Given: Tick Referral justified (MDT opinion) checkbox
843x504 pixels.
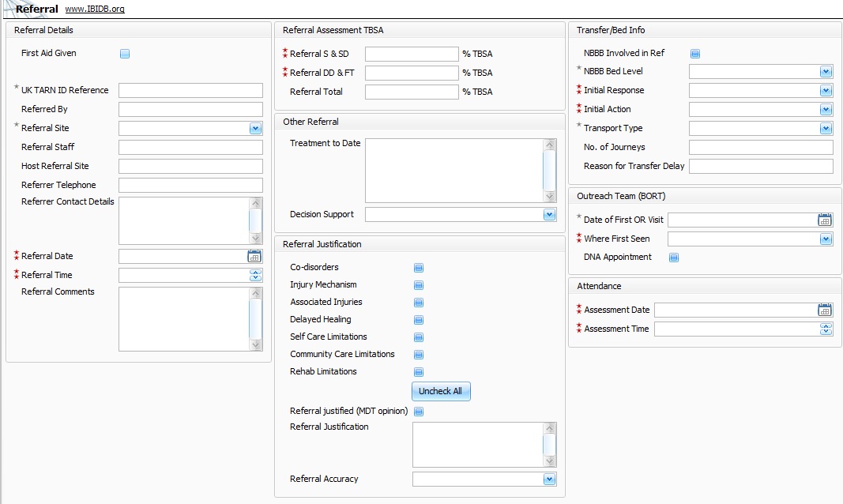Looking at the screenshot, I should pyautogui.click(x=419, y=412).
